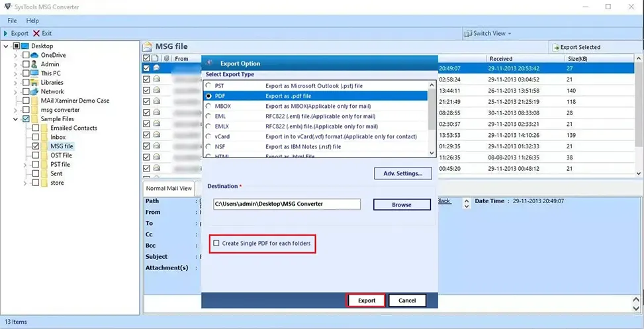Expand the store folder tree node
The height and width of the screenshot is (329, 644).
coord(25,183)
